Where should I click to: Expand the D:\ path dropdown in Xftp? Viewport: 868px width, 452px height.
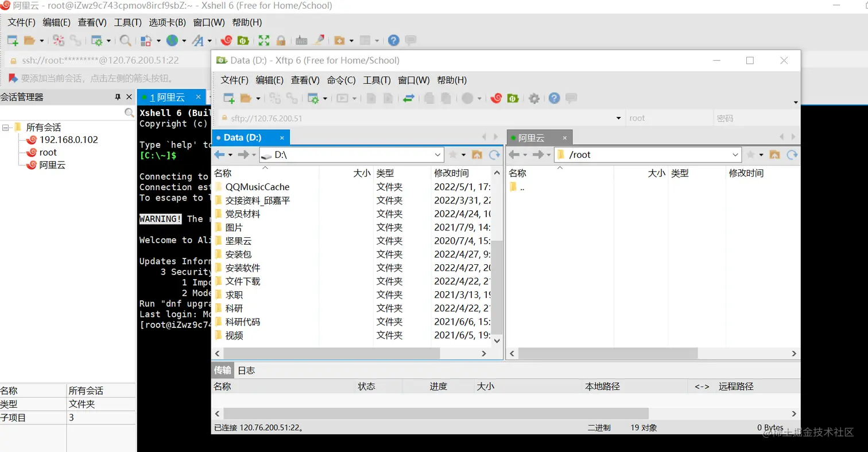[x=438, y=154]
